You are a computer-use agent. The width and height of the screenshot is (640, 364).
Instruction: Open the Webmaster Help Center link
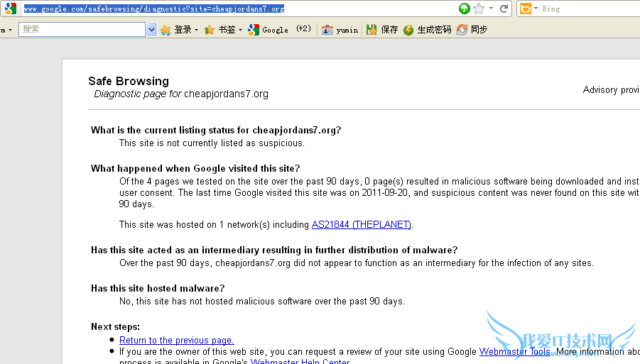(x=300, y=360)
